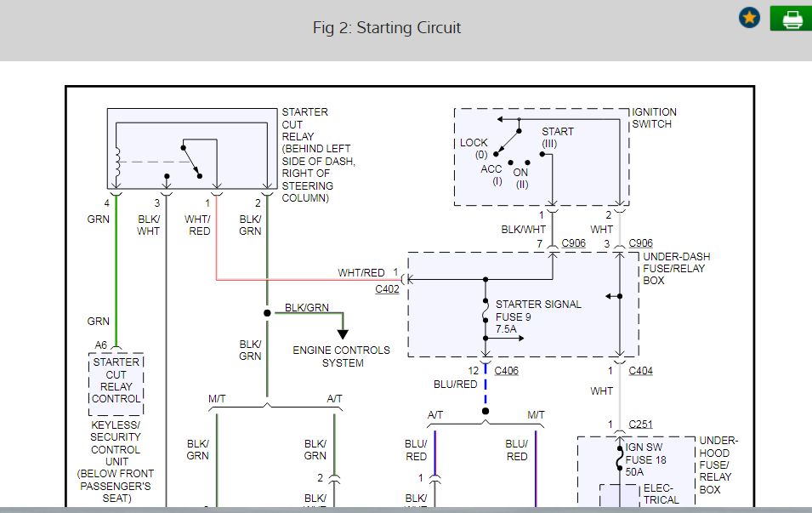Click the ENGINE CONTROLS SYSTEM text

pos(341,356)
